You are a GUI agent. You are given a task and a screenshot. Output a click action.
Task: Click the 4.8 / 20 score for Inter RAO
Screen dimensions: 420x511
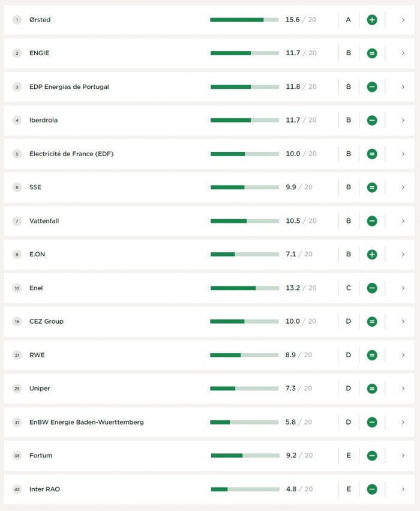coord(299,489)
